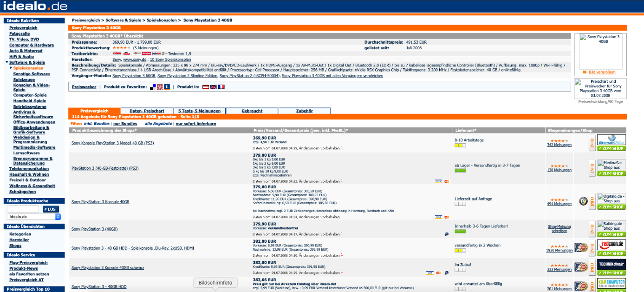Viewport: 644px width, 292px height.
Task: Click 342 Meinungen for GermanOffice
Action: coord(559,145)
